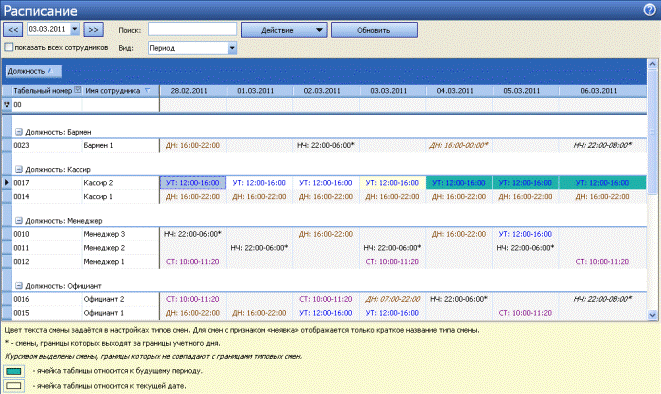Screen dimensions: 661x394
Task: Click the vertical scrollbar up arrow
Action: (x=653, y=64)
